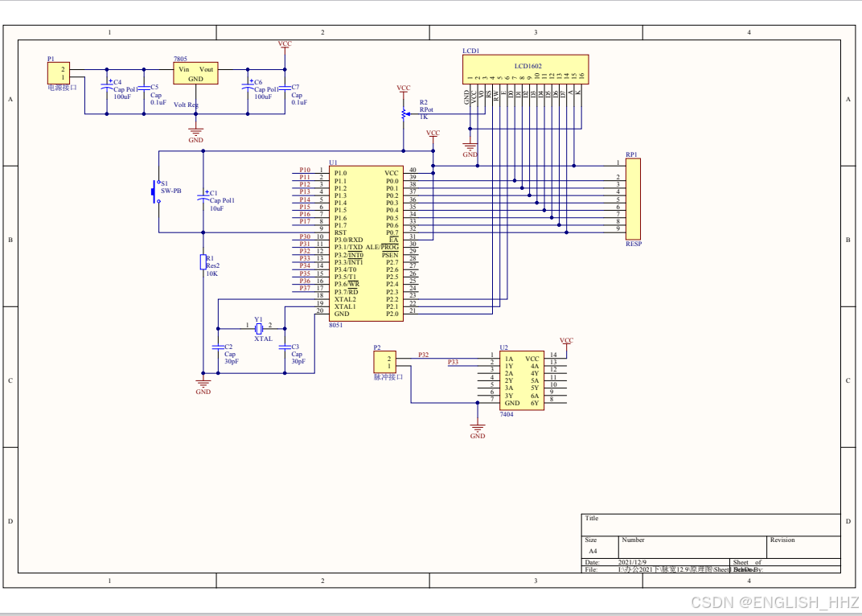
Task: Click the P17 net label
Action: 305,221
